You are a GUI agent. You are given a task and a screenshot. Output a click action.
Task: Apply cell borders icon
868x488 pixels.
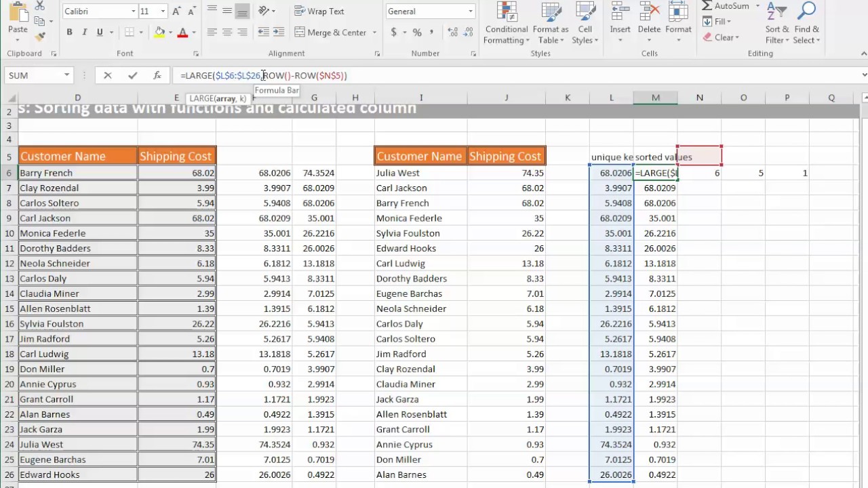tap(128, 33)
